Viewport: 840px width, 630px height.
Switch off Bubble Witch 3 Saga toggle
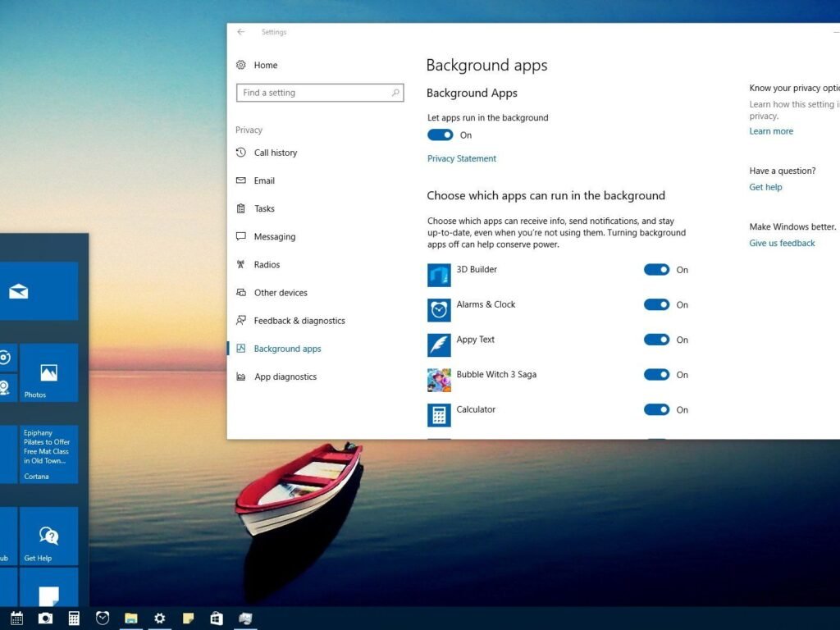pos(656,375)
